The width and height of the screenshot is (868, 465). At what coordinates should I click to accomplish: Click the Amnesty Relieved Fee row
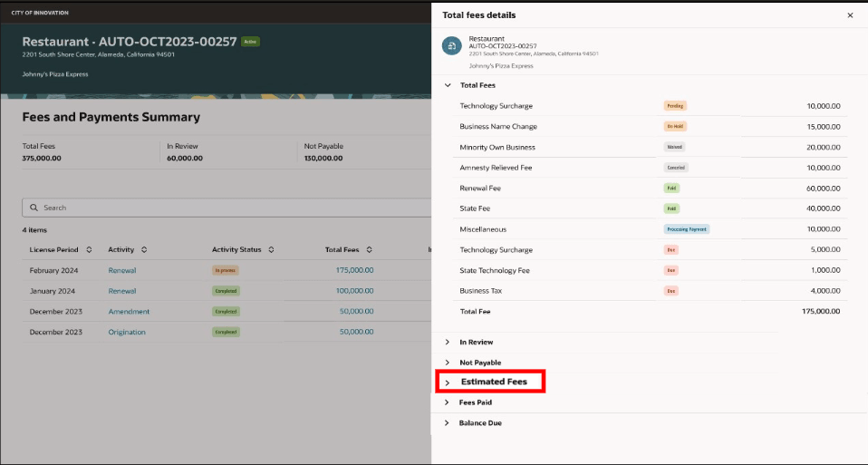pos(650,168)
